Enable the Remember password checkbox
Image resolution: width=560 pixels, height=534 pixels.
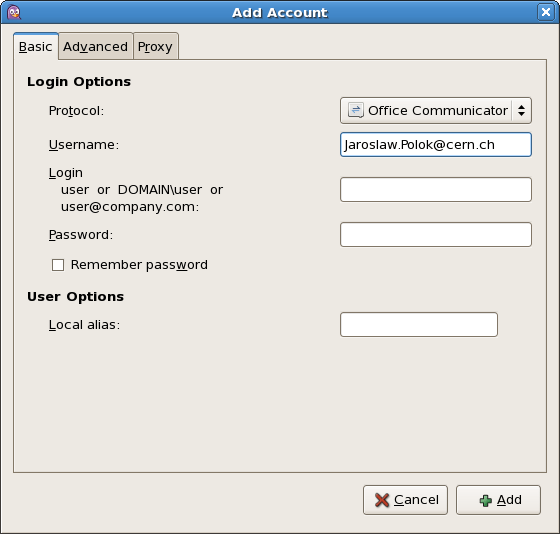58,265
